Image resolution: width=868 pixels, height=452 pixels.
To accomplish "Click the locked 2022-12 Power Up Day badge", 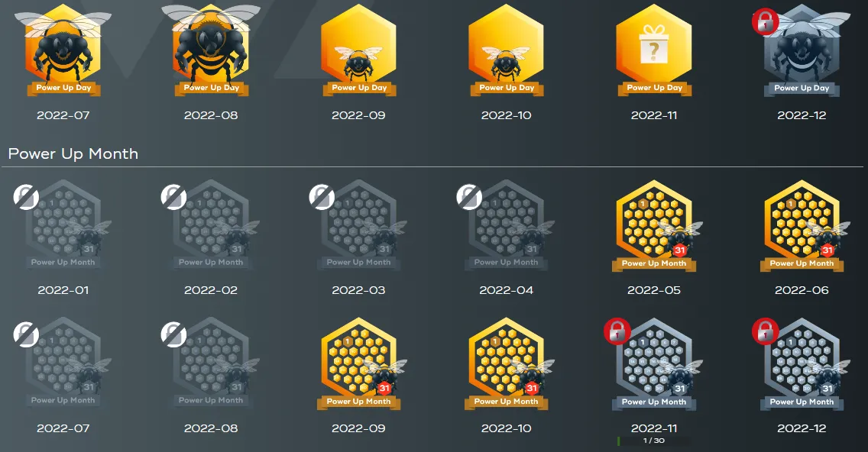I will point(802,51).
